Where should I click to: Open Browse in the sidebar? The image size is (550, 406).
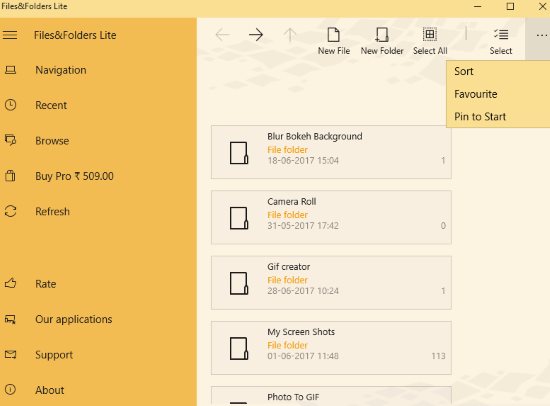pos(52,141)
